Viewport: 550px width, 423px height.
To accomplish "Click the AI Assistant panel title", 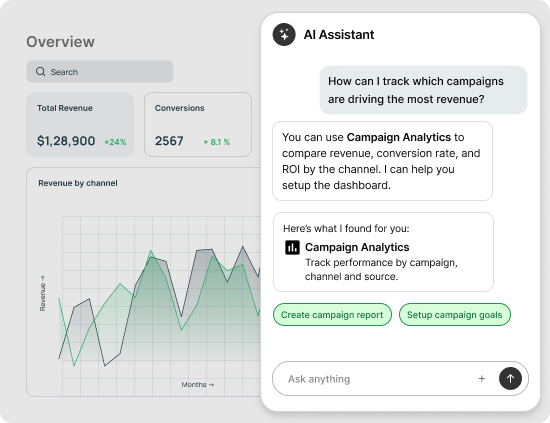I will pyautogui.click(x=339, y=35).
